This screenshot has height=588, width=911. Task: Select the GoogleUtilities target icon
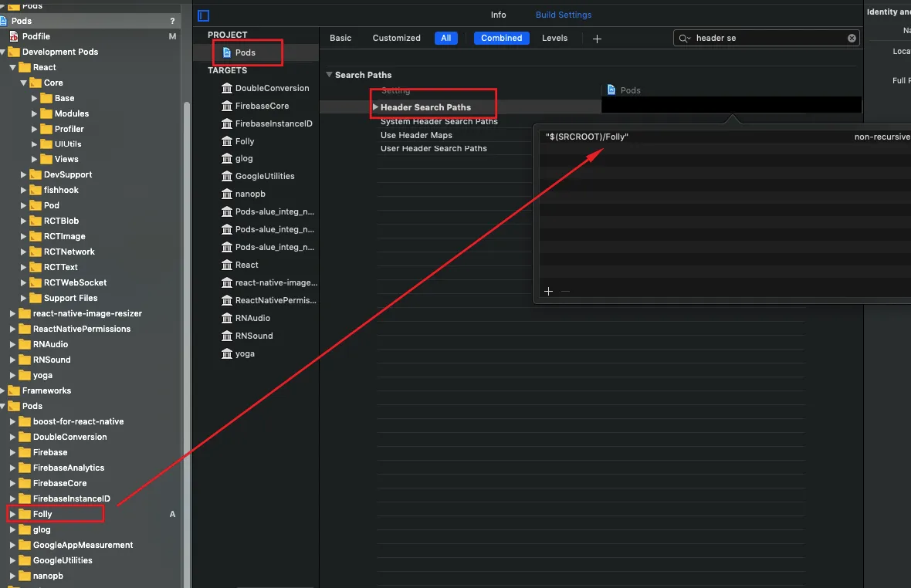226,176
